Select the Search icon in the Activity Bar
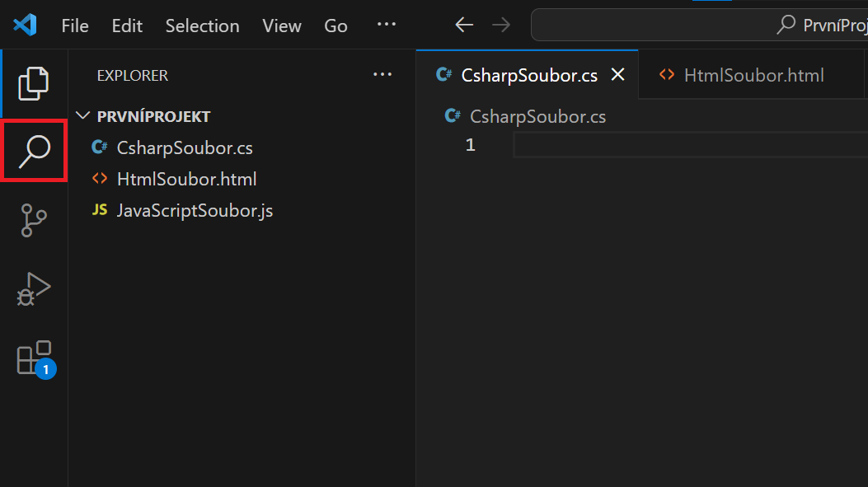 click(33, 150)
